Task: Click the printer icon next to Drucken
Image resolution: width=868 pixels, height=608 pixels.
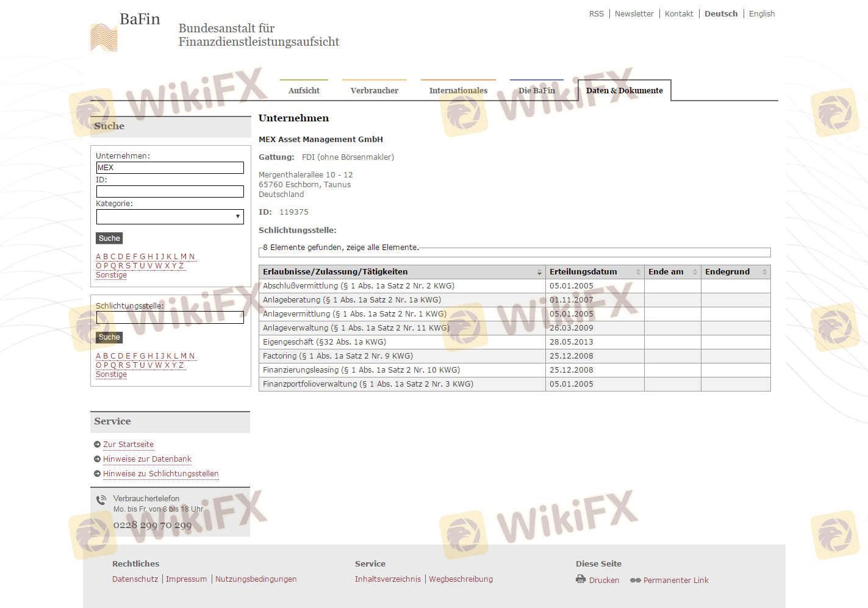Action: point(581,579)
